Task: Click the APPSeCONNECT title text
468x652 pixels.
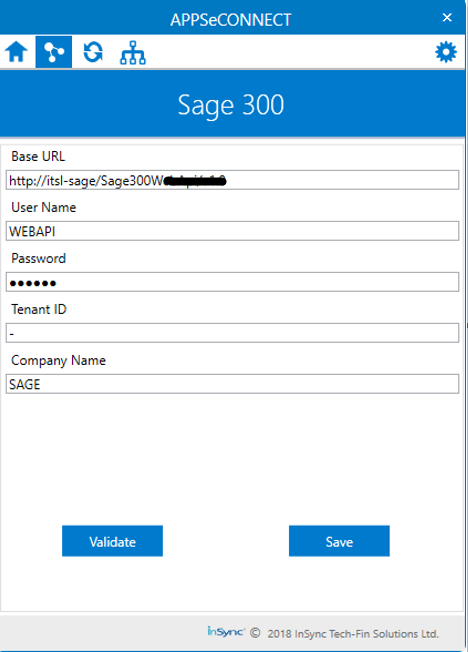Action: click(x=231, y=20)
